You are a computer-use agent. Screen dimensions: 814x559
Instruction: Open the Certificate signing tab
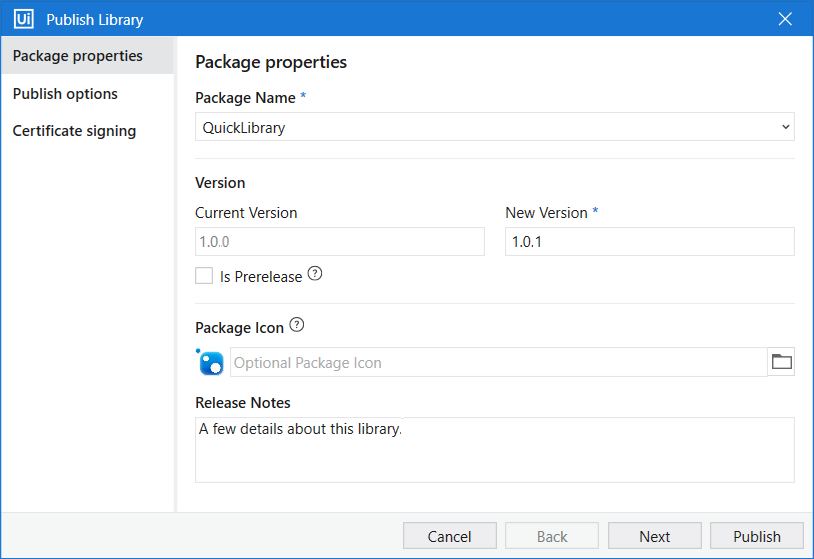(x=74, y=131)
